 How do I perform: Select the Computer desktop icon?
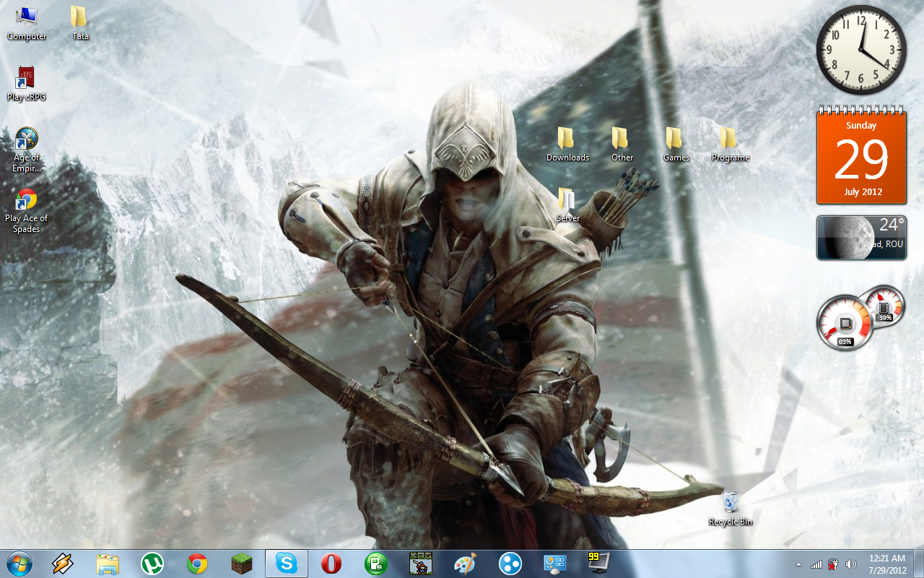(26, 23)
